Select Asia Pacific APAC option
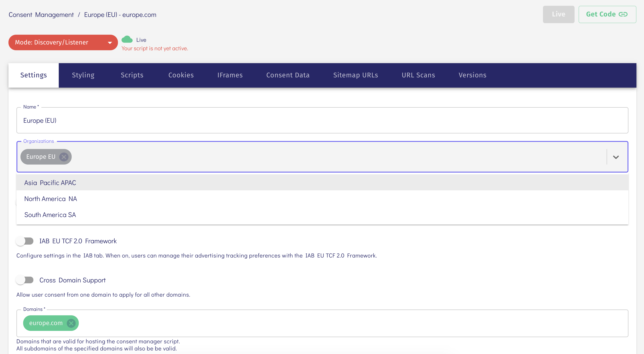Viewport: 644px width, 354px height. 50,183
